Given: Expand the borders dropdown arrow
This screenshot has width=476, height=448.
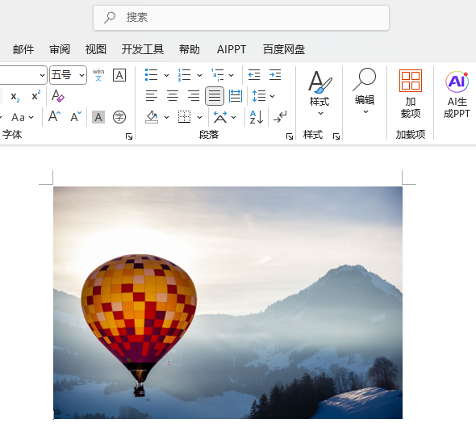Looking at the screenshot, I should tap(199, 117).
